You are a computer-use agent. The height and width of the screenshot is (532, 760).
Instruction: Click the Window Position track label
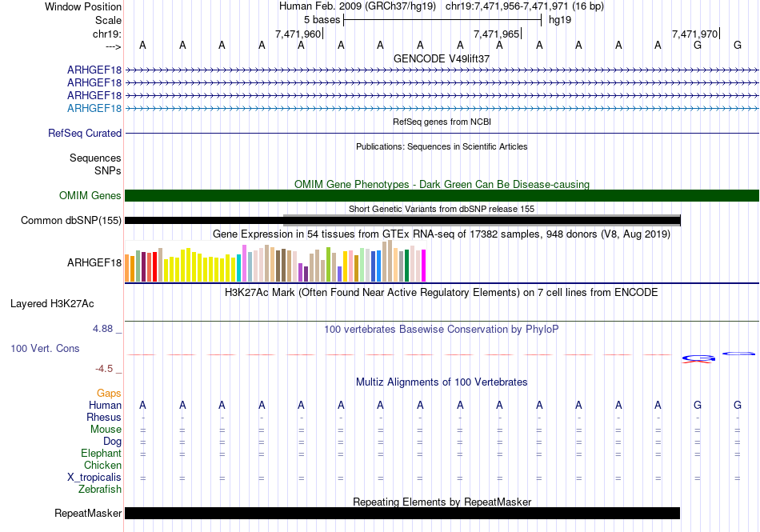tap(83, 6)
